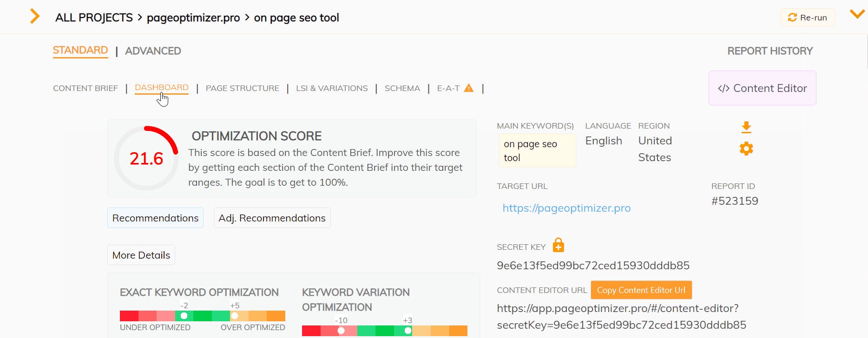Click the Adj. Recommendations button

coord(272,218)
